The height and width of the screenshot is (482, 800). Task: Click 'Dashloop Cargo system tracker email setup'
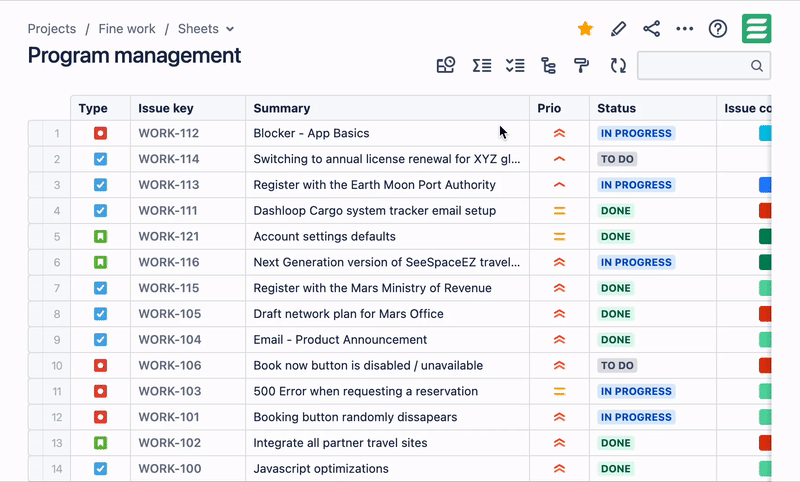point(374,211)
